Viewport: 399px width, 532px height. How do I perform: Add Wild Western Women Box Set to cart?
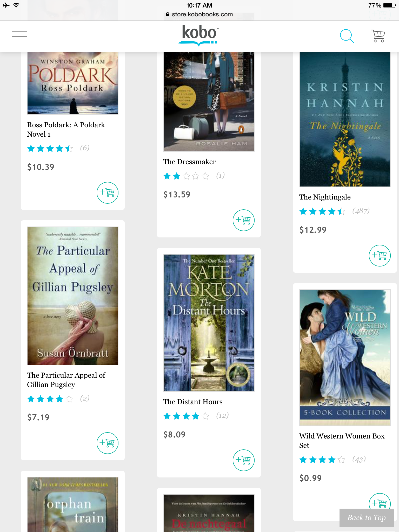click(380, 501)
